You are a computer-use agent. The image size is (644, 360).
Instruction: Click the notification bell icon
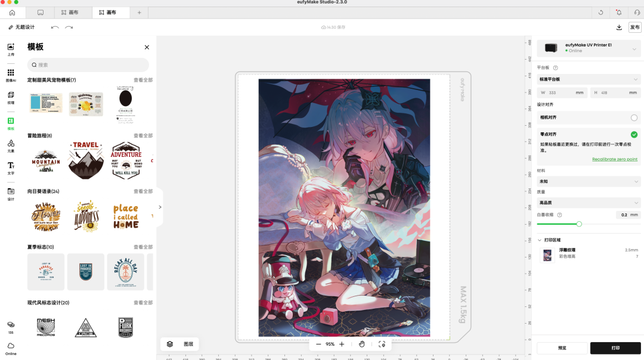coord(618,13)
